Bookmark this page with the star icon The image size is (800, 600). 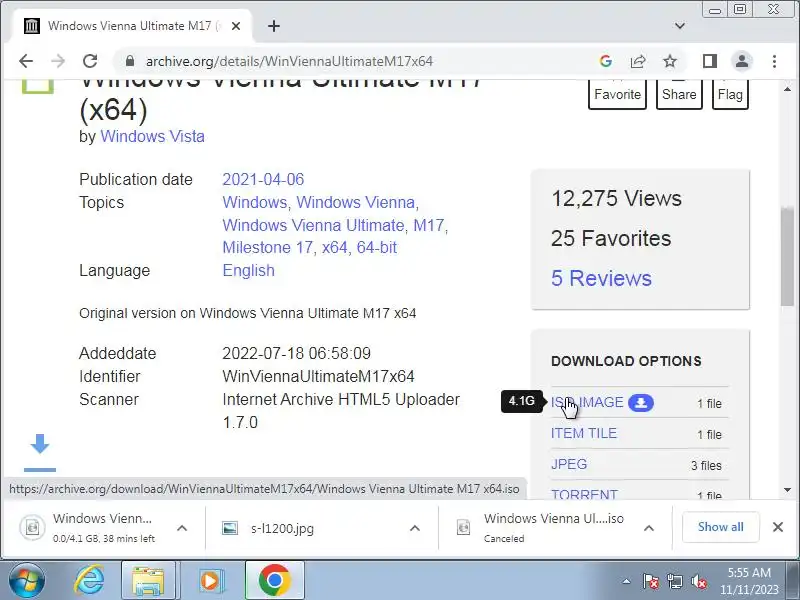coord(670,61)
